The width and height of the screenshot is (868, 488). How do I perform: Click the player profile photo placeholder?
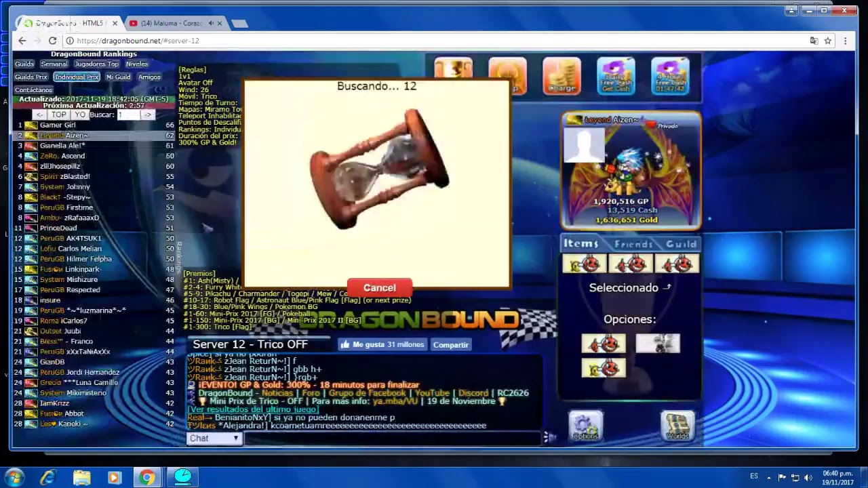coord(585,144)
